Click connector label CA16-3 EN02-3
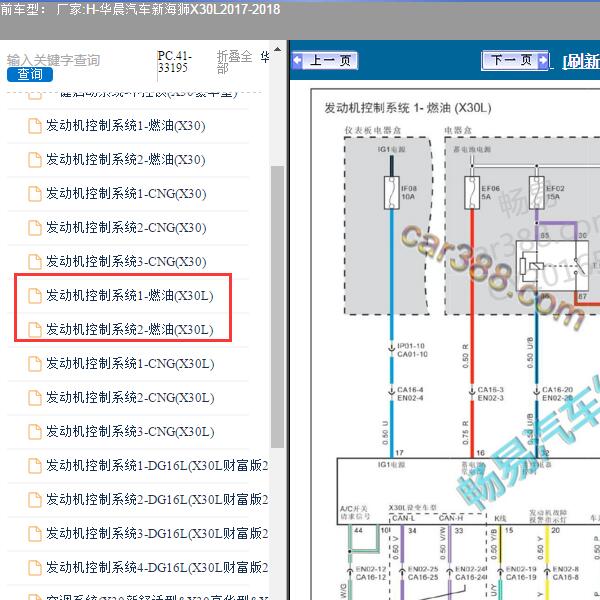The image size is (600, 600). (491, 394)
